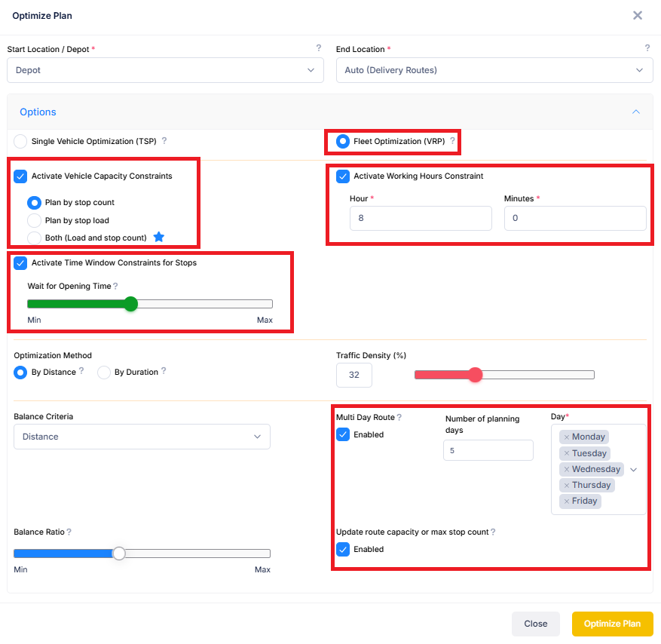This screenshot has width=661, height=644.
Task: Choose By Duration optimization method
Action: [104, 372]
